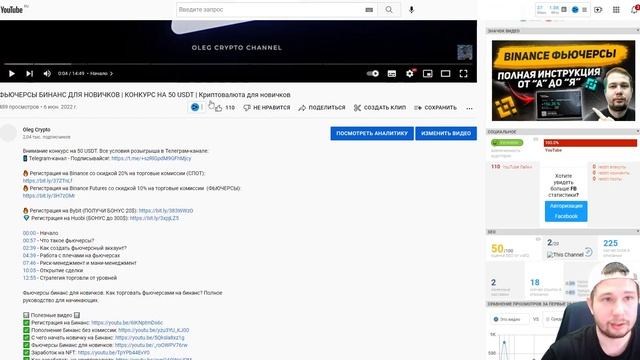This screenshot has height=360, width=640.
Task: Open 'С чего начать новичку' link
Action: click(149, 338)
